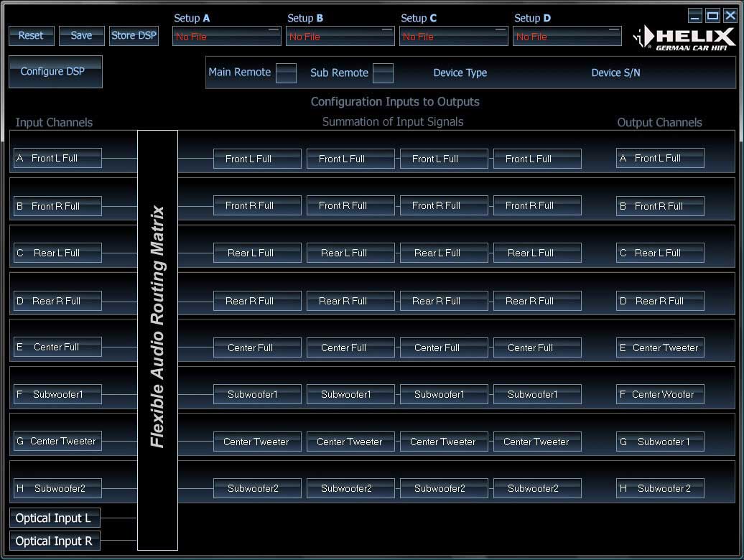Toggle the Main Remote checkbox
Viewport: 744px width, 560px height.
pyautogui.click(x=286, y=73)
